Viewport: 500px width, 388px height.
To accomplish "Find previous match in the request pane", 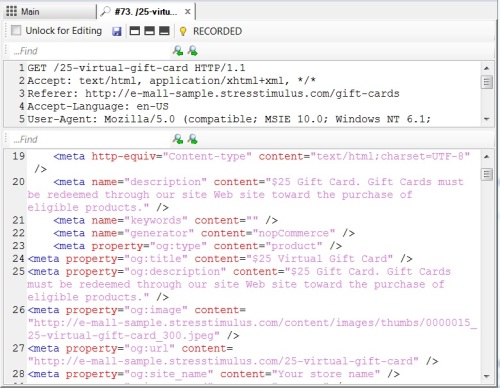I will 178,51.
